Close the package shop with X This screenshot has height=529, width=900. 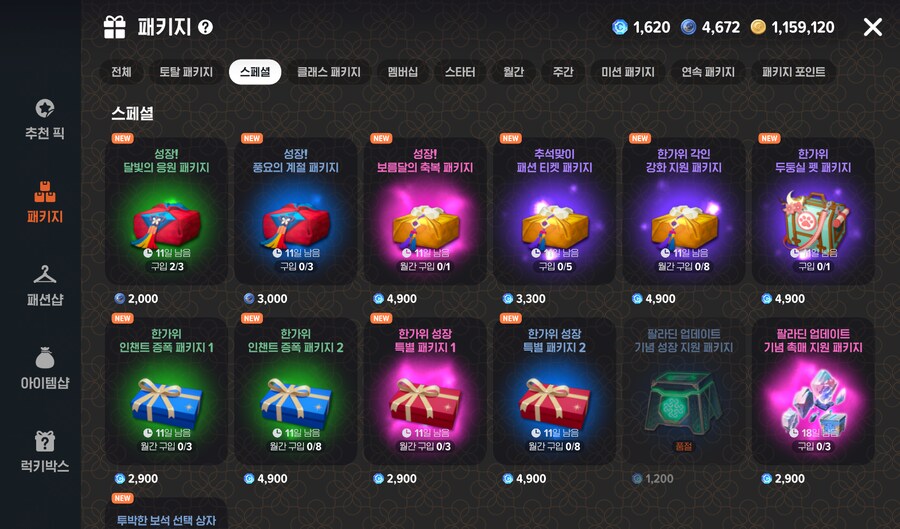click(x=872, y=27)
